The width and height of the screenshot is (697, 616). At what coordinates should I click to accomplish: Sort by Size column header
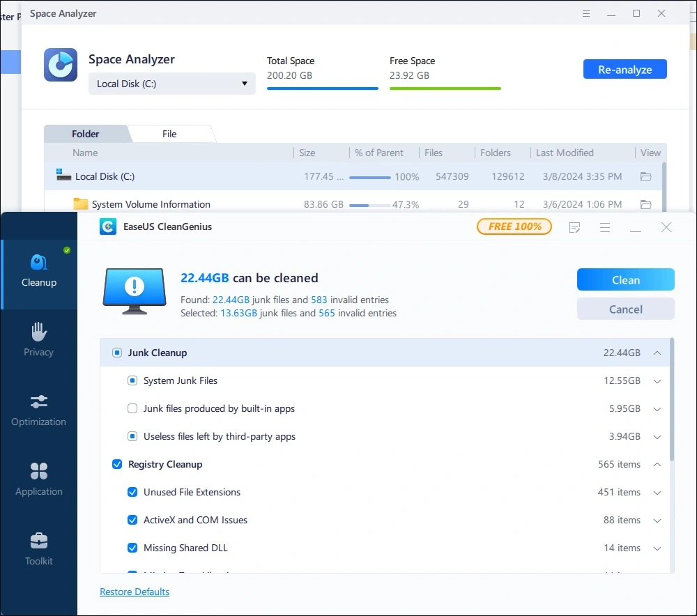coord(307,153)
